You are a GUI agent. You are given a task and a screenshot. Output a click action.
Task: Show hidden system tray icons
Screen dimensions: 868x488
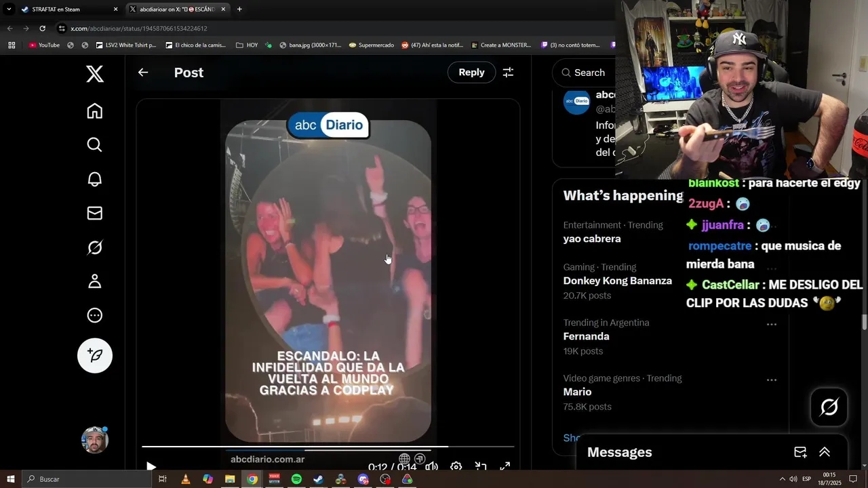pos(782,479)
